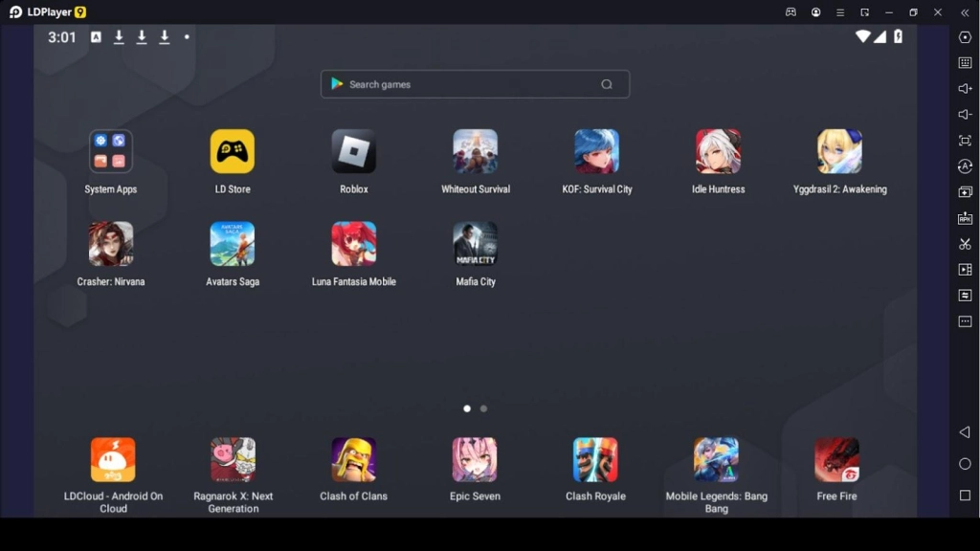Open the user account icon in title bar
The image size is (980, 551).
(816, 12)
